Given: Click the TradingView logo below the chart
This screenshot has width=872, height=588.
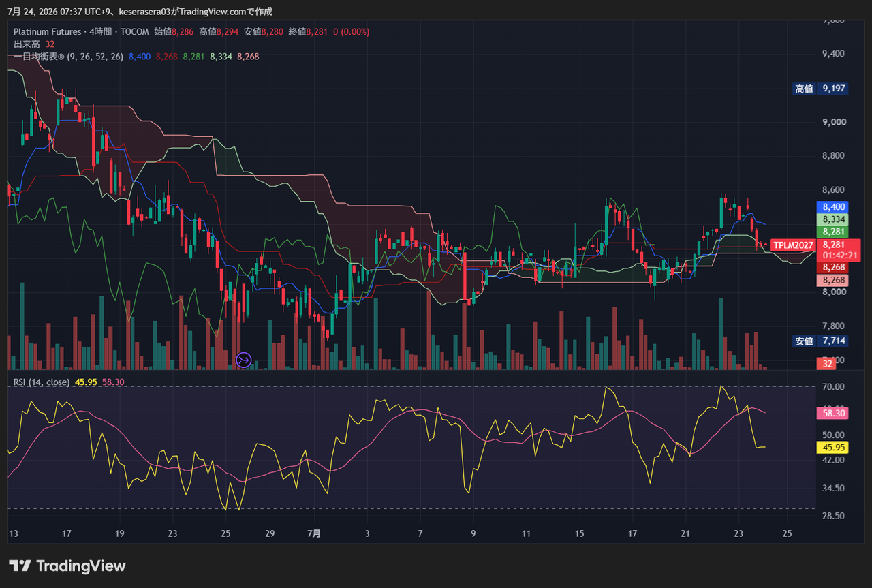Looking at the screenshot, I should coord(67,566).
